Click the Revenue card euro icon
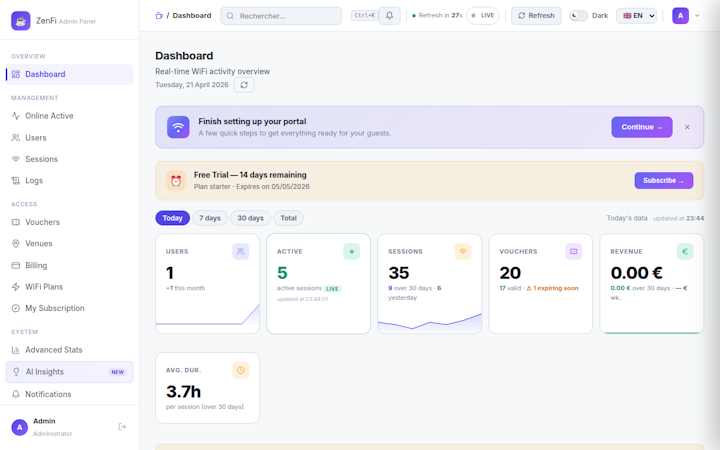Screen dimensions: 720x450 click(685, 251)
